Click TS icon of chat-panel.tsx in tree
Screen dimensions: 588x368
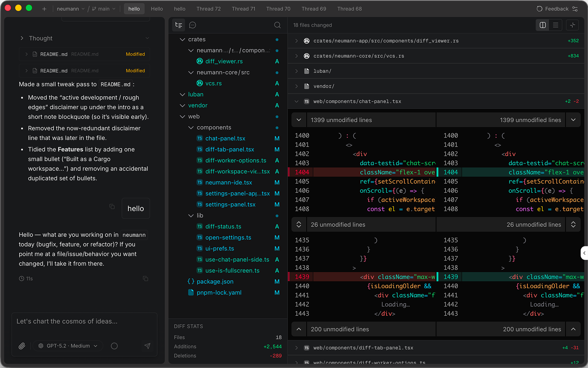pyautogui.click(x=200, y=139)
